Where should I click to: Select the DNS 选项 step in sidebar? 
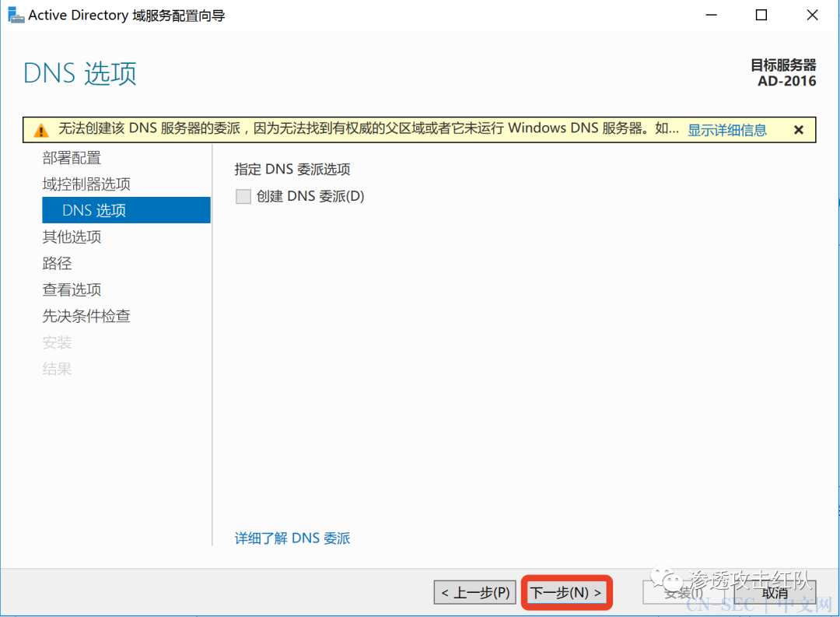(x=127, y=210)
